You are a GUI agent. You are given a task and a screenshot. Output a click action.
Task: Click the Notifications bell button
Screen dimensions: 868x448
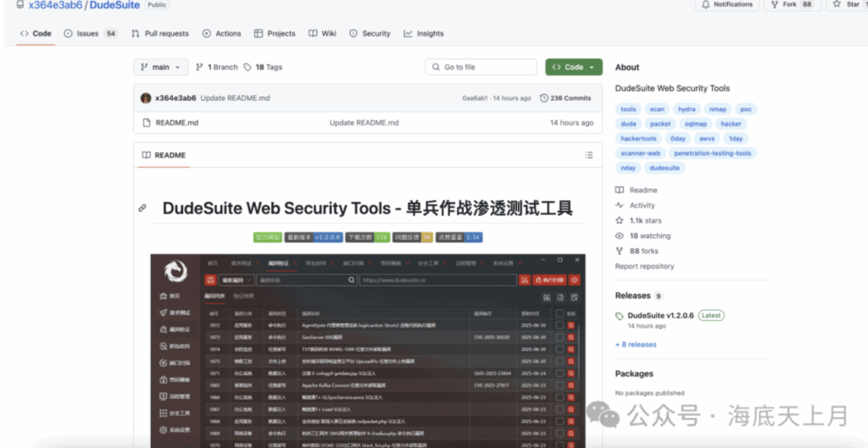click(x=727, y=5)
